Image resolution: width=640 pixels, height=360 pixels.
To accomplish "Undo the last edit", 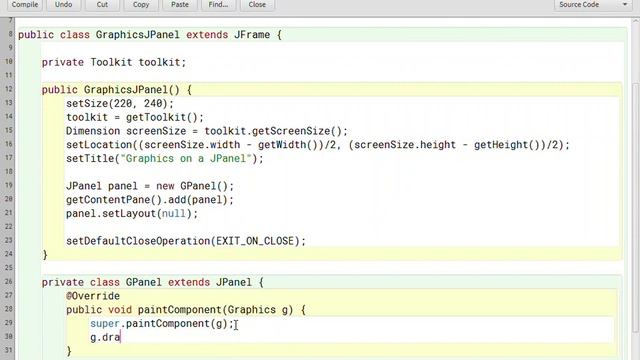I will click(63, 5).
